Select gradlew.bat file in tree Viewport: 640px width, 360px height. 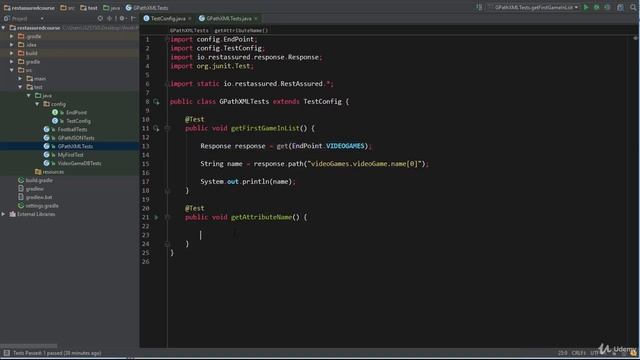click(39, 197)
